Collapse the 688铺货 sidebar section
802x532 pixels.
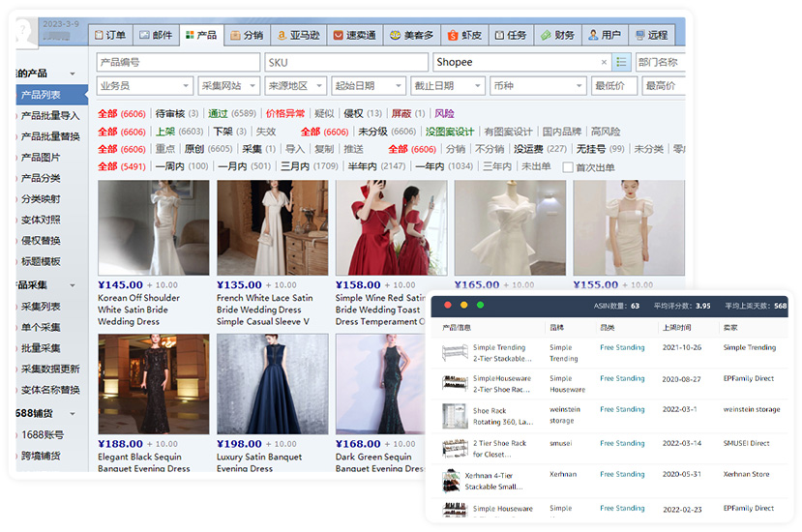point(73,413)
